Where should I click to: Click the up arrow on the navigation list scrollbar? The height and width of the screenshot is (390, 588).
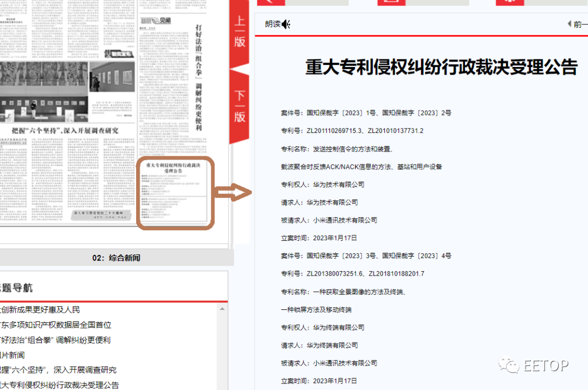tap(223, 308)
